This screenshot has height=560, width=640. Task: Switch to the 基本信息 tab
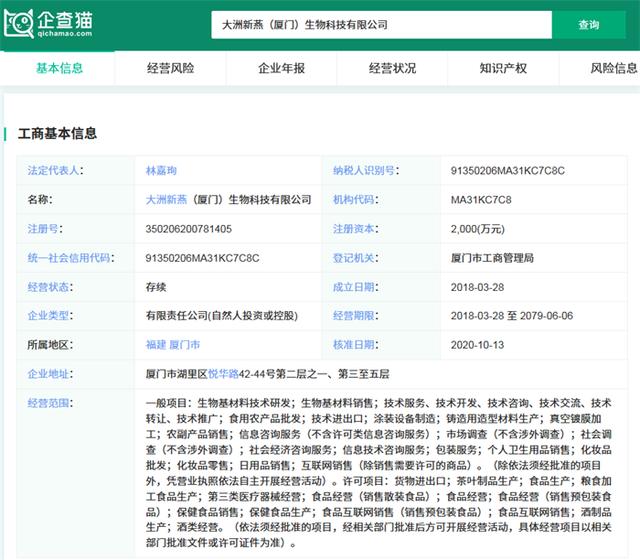coord(60,68)
